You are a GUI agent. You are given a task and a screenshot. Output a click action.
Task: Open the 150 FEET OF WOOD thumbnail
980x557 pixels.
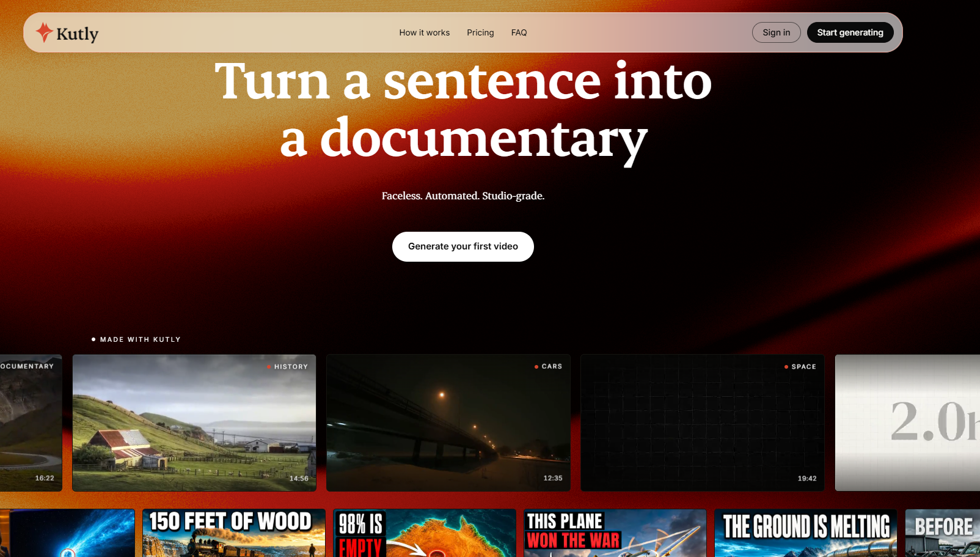pyautogui.click(x=234, y=533)
